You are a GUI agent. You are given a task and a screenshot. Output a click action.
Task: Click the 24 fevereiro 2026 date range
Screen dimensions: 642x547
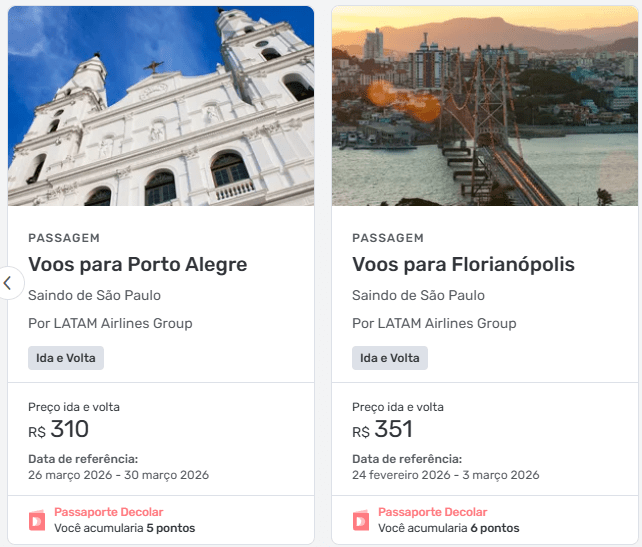click(446, 475)
